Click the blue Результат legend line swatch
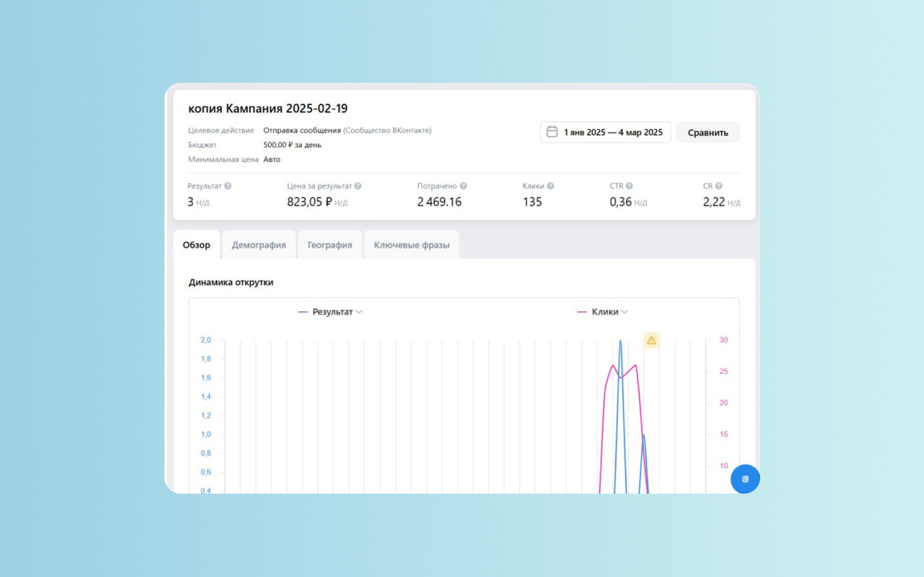The image size is (924, 577). (303, 312)
